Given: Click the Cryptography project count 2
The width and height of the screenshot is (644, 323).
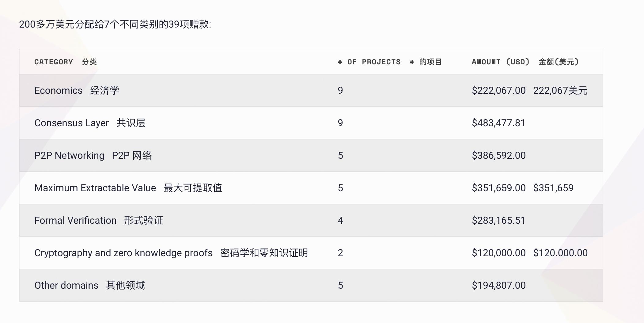Looking at the screenshot, I should (x=340, y=253).
